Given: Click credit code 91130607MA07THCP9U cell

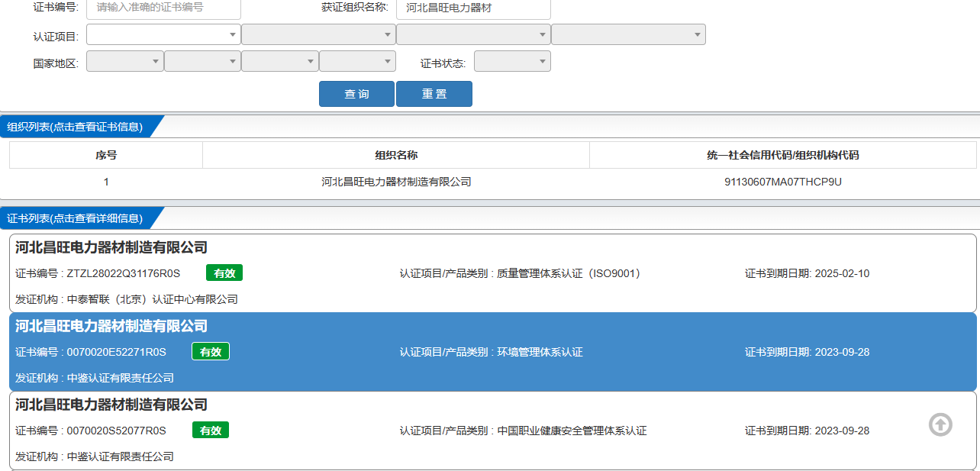Looking at the screenshot, I should [783, 182].
